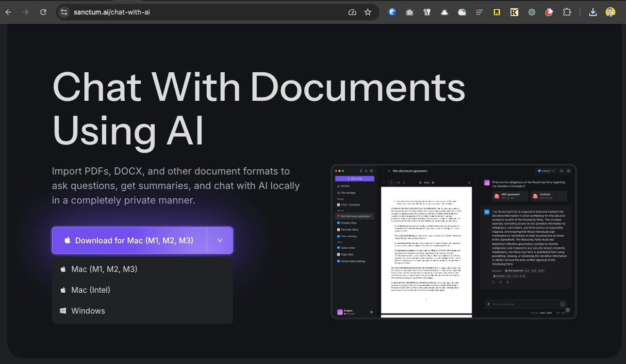626x364 pixels.
Task: Bookmark this page with the star icon
Action: (x=368, y=12)
